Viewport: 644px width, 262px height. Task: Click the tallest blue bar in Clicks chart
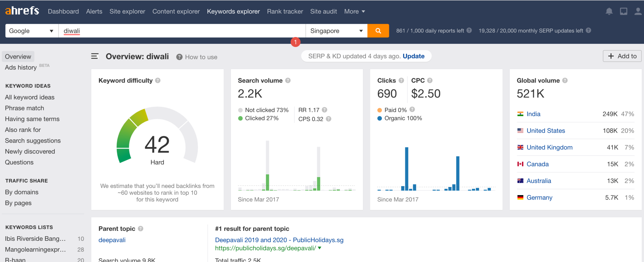(407, 169)
